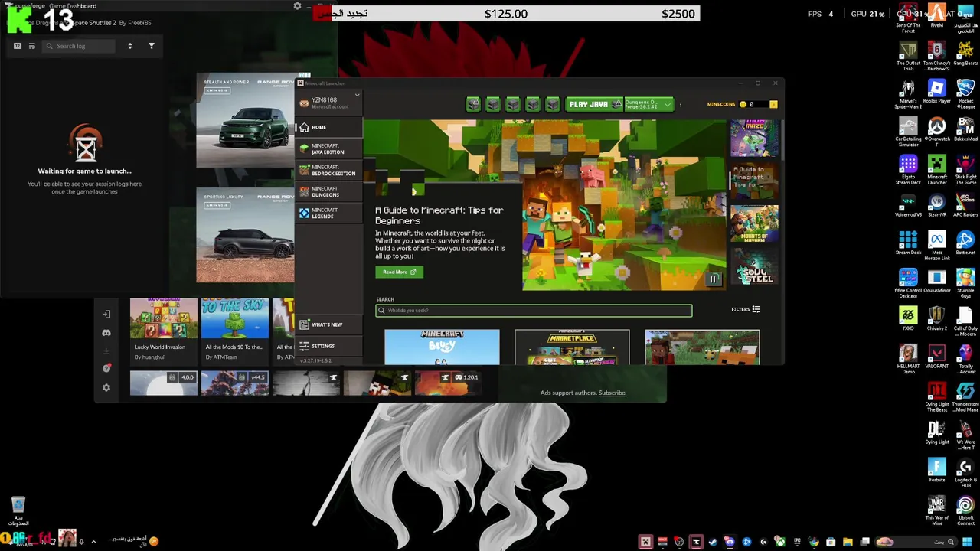Open Battle.net desktop shortcut
980x551 pixels.
tap(965, 243)
